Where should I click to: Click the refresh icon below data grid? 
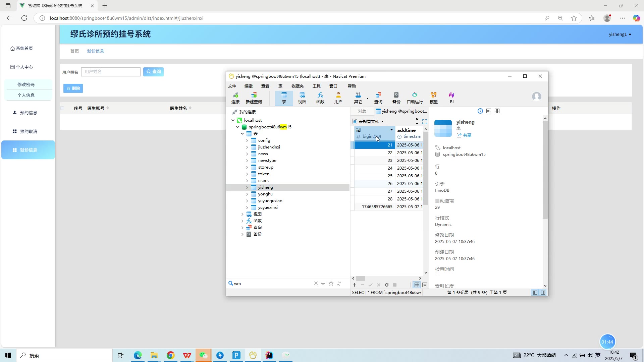pos(387,285)
